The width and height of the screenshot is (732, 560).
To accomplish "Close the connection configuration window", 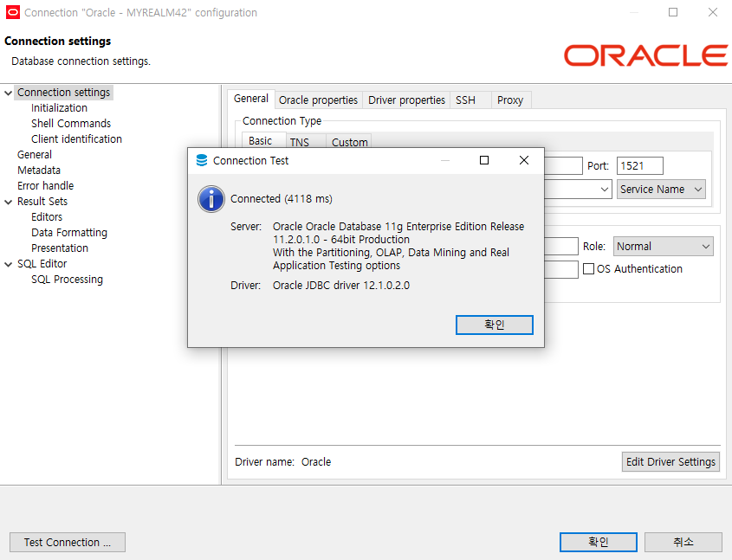I will click(712, 12).
